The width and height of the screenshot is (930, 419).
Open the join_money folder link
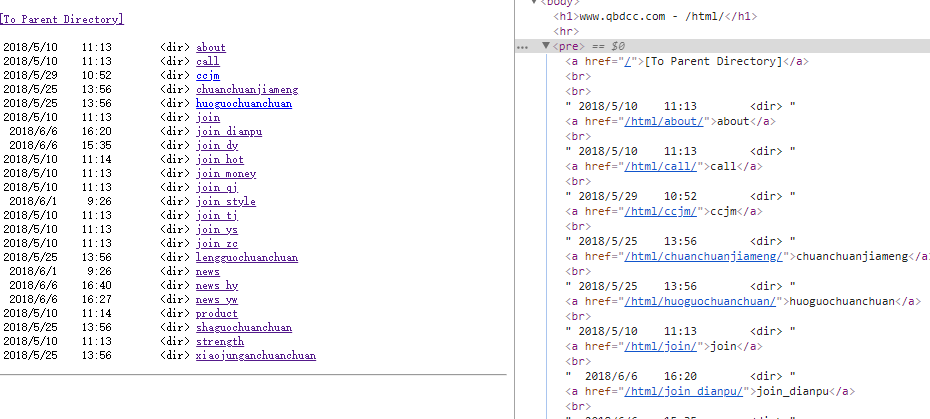pyautogui.click(x=226, y=173)
